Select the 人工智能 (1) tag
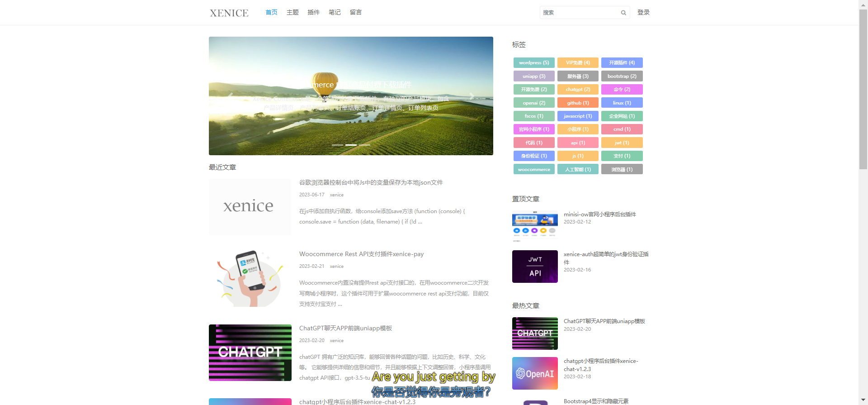This screenshot has width=868, height=405. point(578,170)
